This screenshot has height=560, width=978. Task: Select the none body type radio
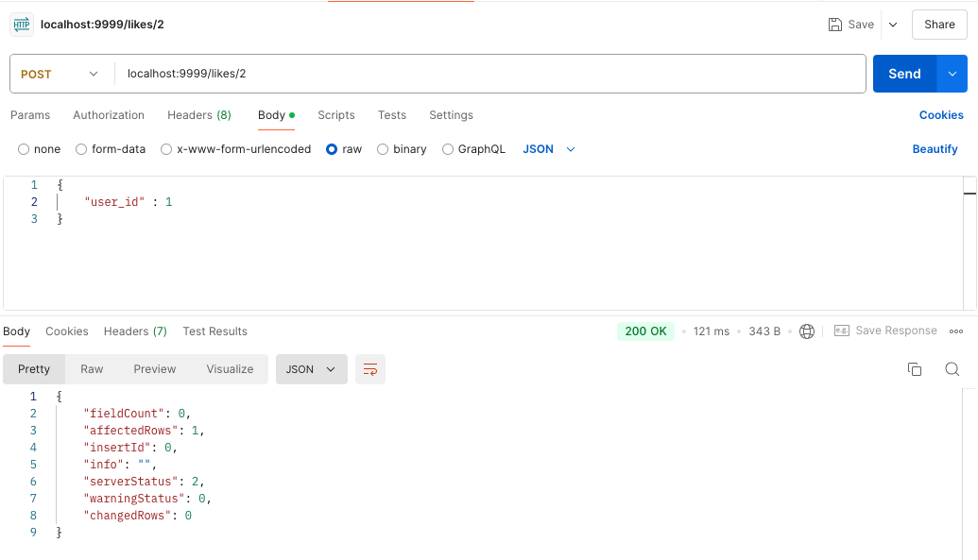point(24,149)
